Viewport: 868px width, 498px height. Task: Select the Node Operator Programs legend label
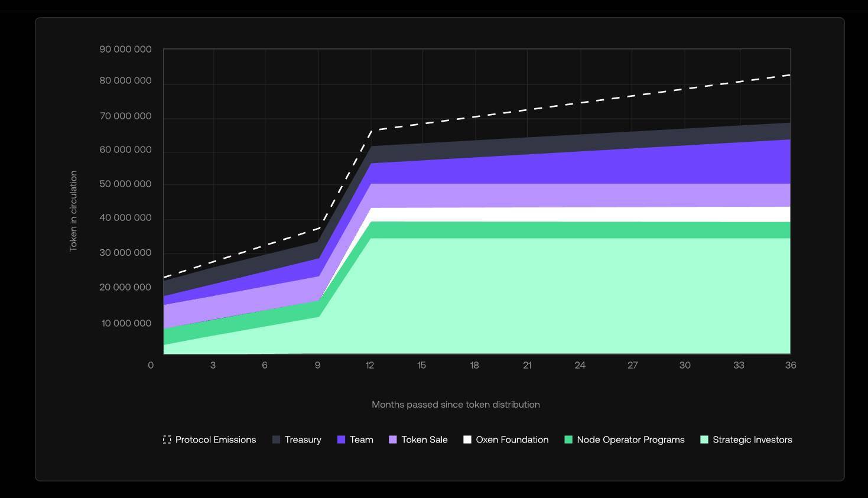630,440
